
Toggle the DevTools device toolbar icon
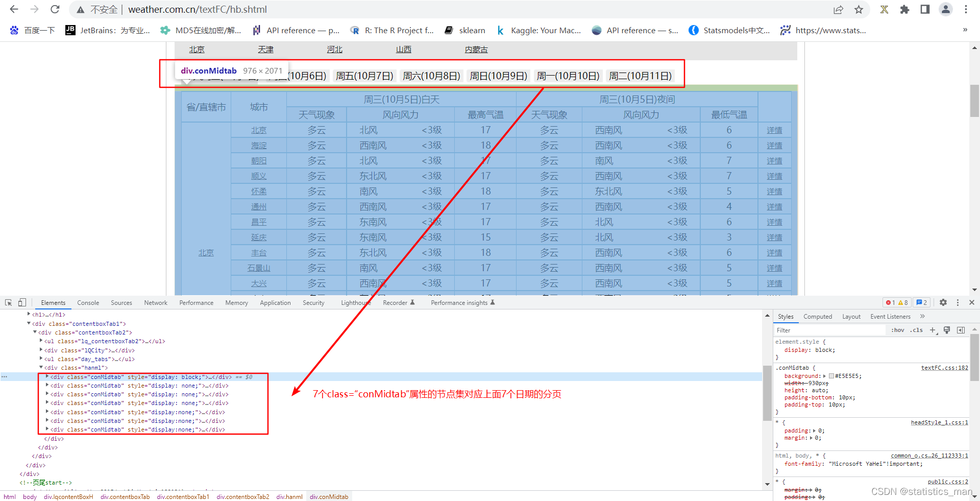click(22, 302)
